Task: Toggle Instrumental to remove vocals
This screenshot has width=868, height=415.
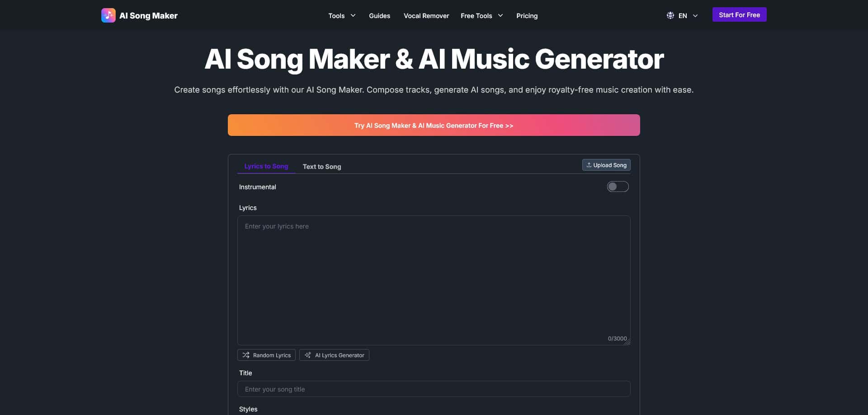Action: coord(618,187)
